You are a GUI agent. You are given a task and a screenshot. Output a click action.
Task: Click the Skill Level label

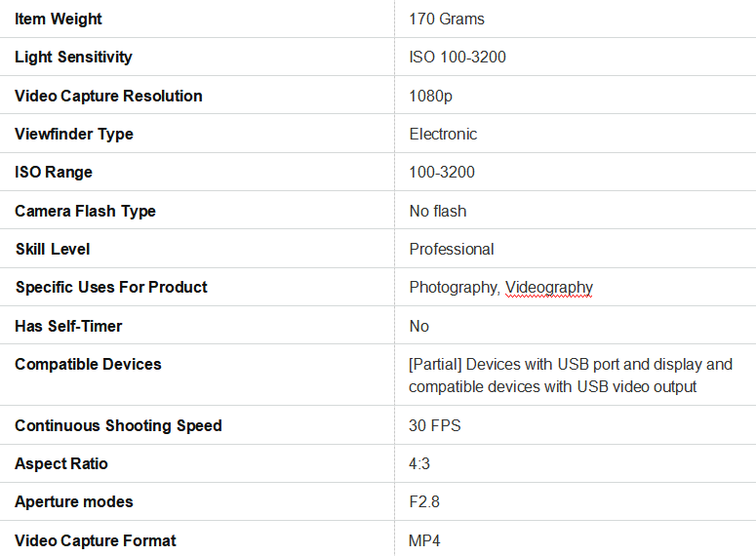tap(53, 249)
